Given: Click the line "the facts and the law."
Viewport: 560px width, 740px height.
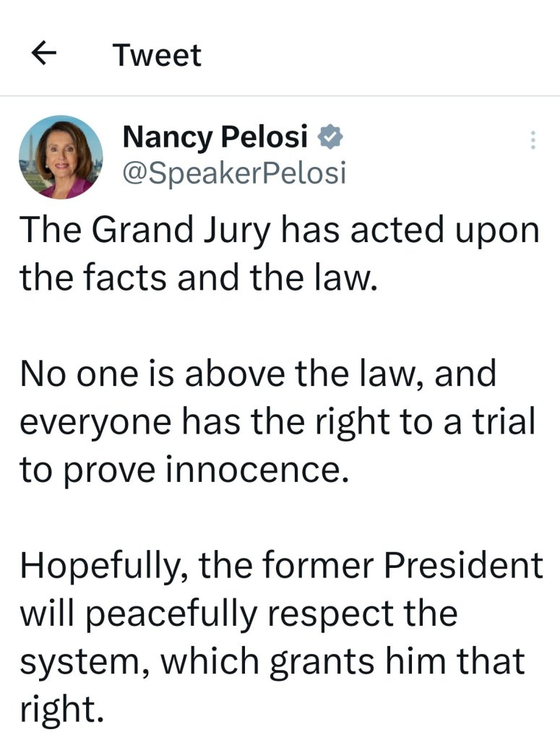Looking at the screenshot, I should pyautogui.click(x=199, y=277).
